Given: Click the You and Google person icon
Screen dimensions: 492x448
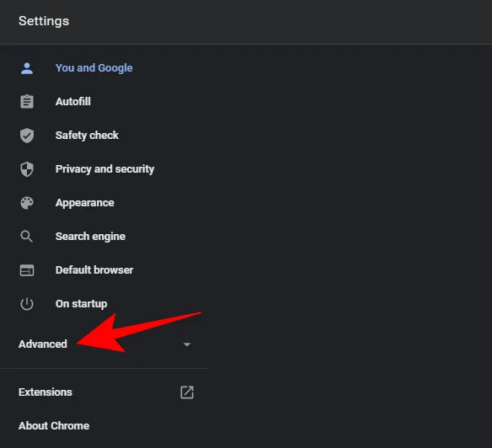Looking at the screenshot, I should click(27, 68).
